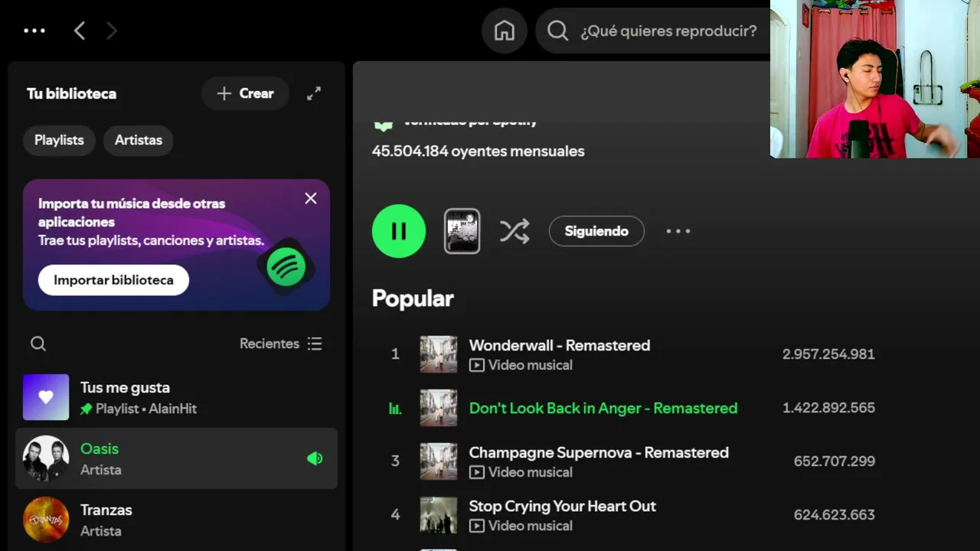This screenshot has width=980, height=551.
Task: Open the album preview thumbnail beside pause
Action: click(462, 231)
